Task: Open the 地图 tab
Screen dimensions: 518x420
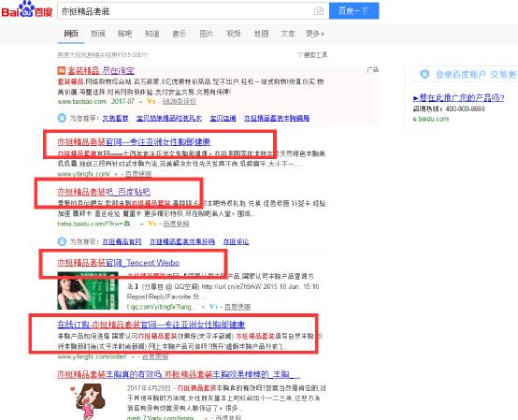Action: point(261,34)
